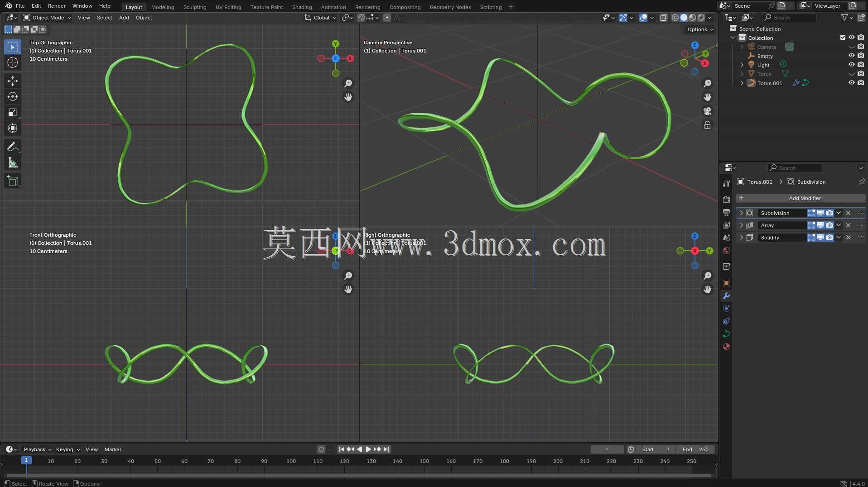Click the Add Modifier button
The width and height of the screenshot is (868, 487).
coord(800,198)
